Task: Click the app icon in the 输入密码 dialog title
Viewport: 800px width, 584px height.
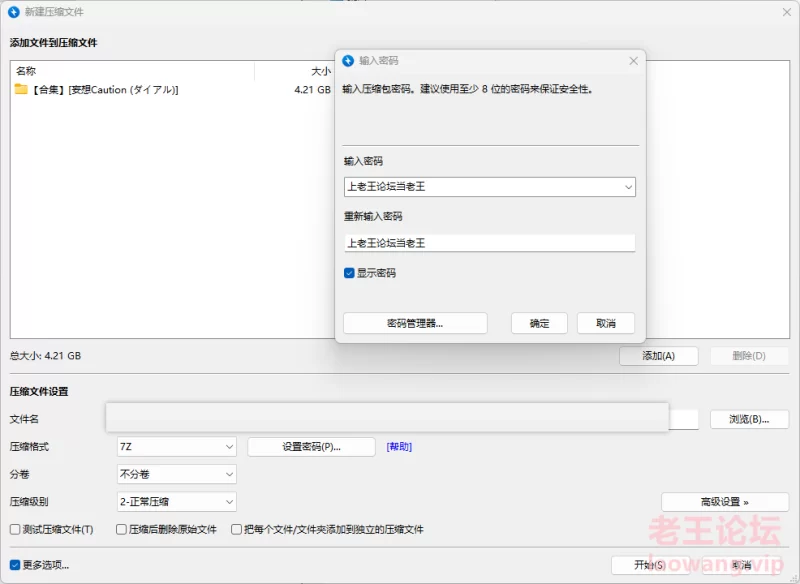Action: coord(348,61)
